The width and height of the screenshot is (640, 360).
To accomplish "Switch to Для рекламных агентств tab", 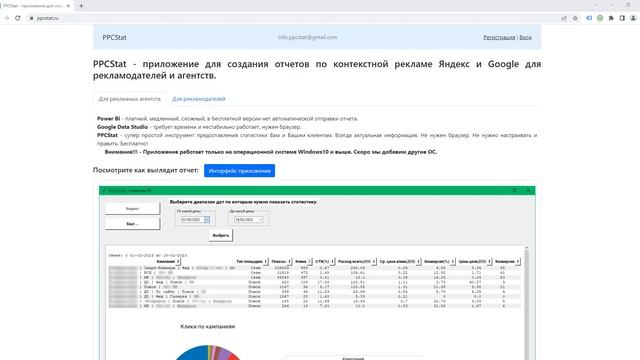I will pos(130,99).
